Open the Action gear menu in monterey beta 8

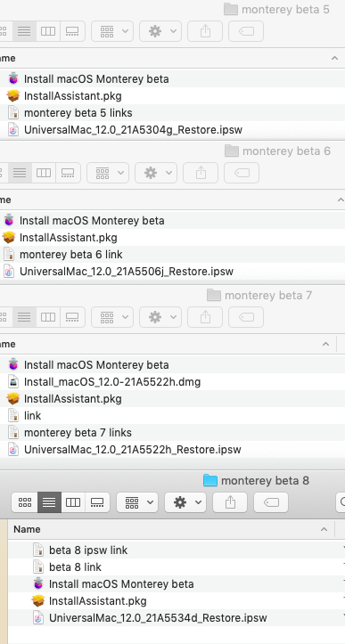[x=185, y=501]
